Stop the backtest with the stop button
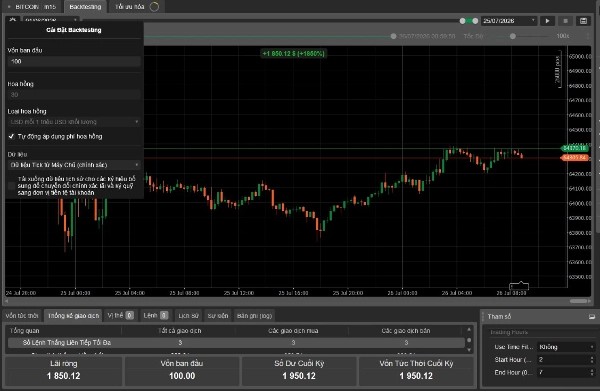 pyautogui.click(x=565, y=21)
